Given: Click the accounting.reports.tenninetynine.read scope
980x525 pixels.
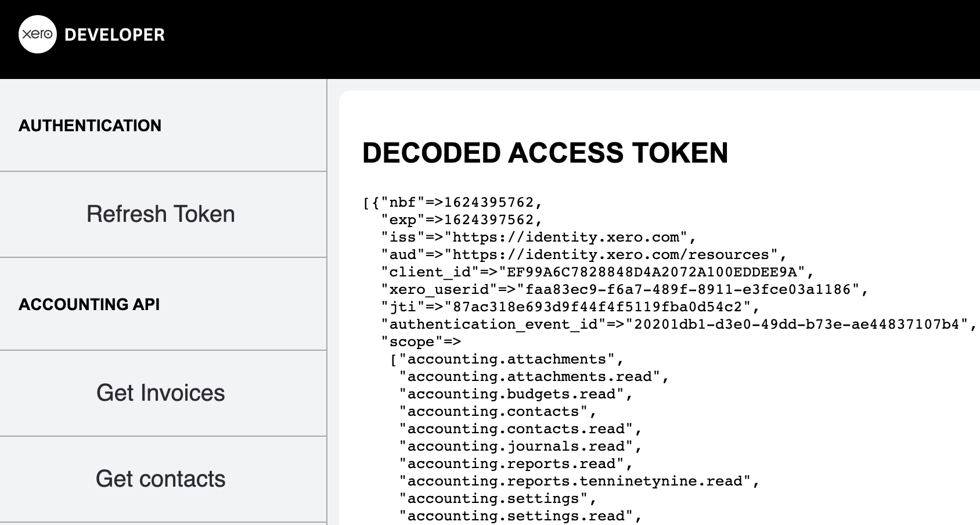Looking at the screenshot, I should pos(575,481).
